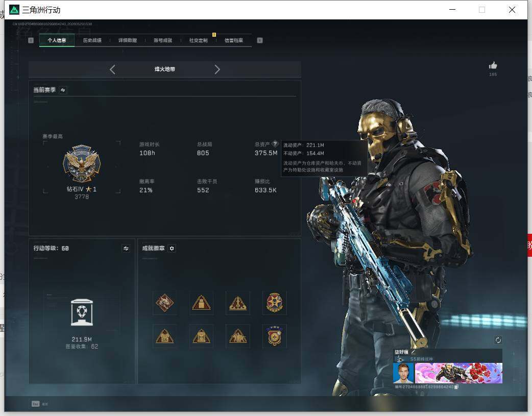The image size is (532, 416).
Task: Maximize the 三角洲行动 window
Action: 482,10
